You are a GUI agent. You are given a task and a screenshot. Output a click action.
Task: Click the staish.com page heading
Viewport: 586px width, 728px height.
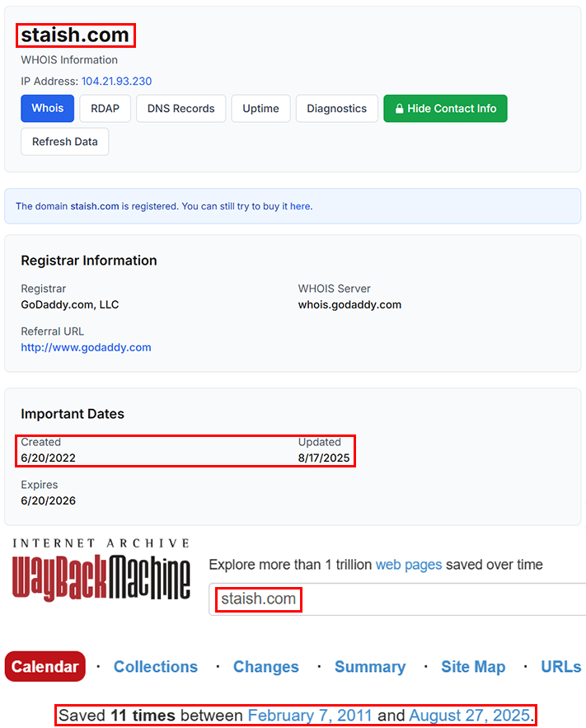click(75, 35)
